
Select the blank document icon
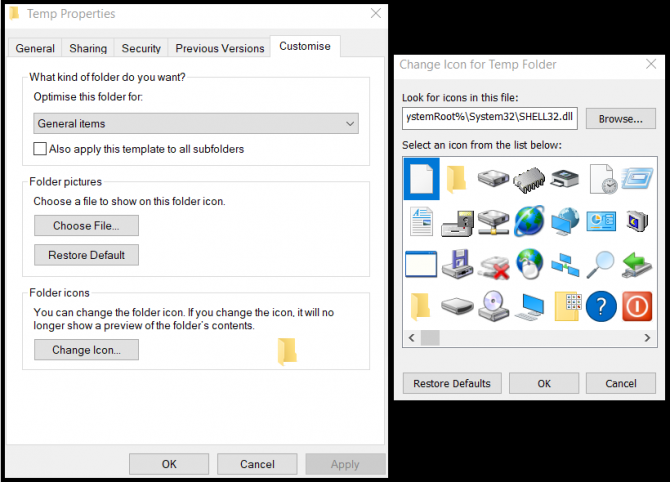coord(421,179)
